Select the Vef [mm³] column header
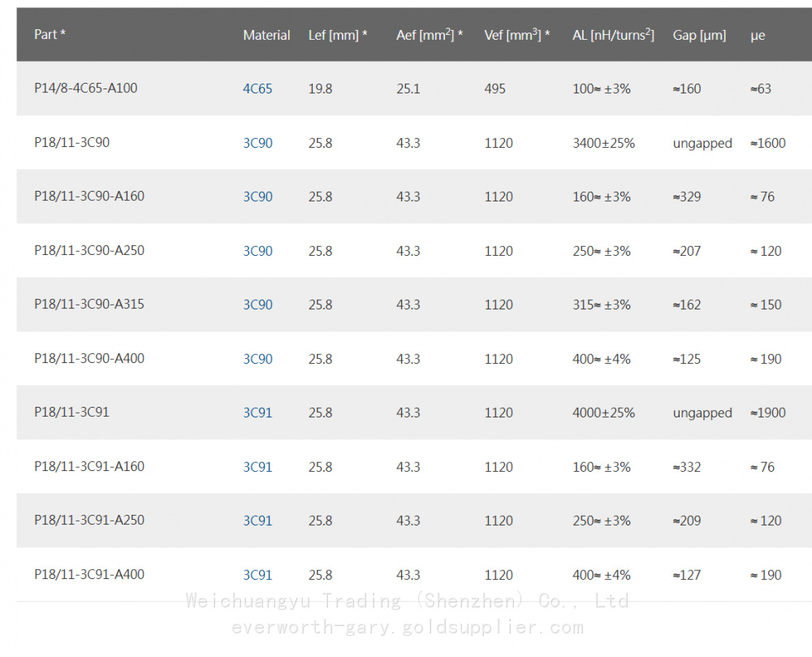The width and height of the screenshot is (812, 657). [x=517, y=35]
